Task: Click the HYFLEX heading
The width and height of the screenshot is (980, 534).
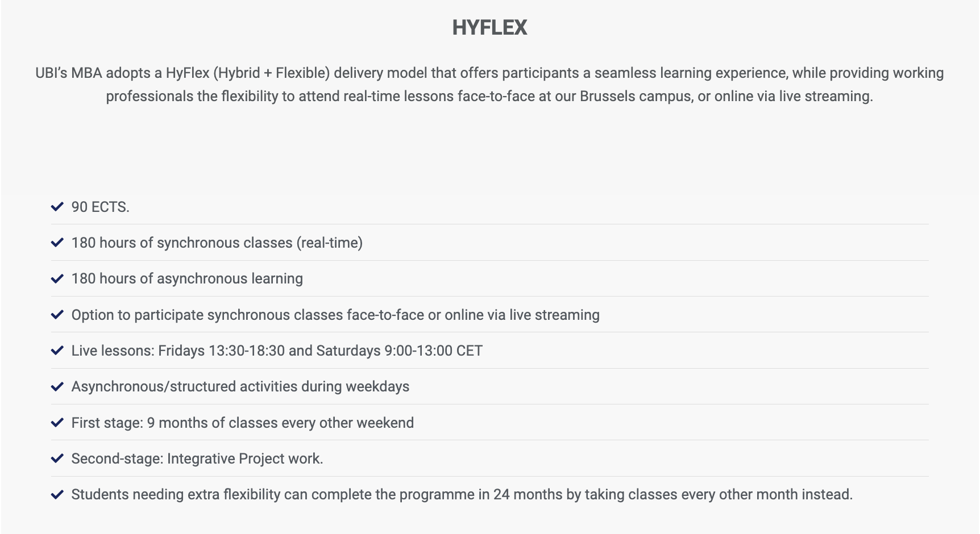Action: pos(489,27)
